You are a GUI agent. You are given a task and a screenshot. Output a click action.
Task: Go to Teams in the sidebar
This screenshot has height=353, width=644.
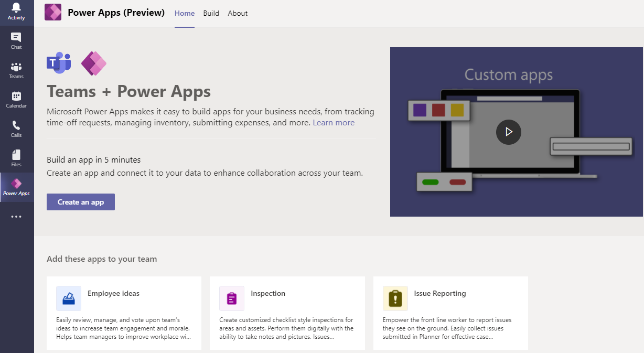[x=16, y=70]
